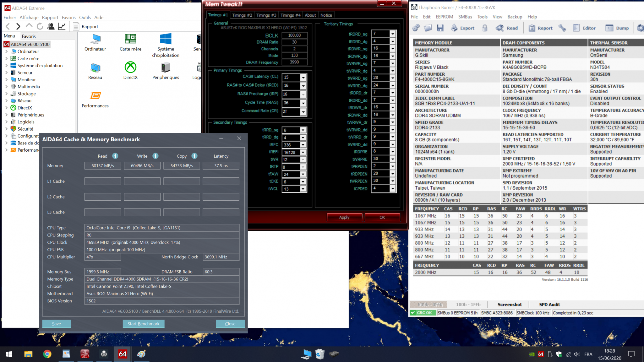Open the user icon in AIDA64 toolbar
Viewport: 644px width, 362px height.
[51, 26]
